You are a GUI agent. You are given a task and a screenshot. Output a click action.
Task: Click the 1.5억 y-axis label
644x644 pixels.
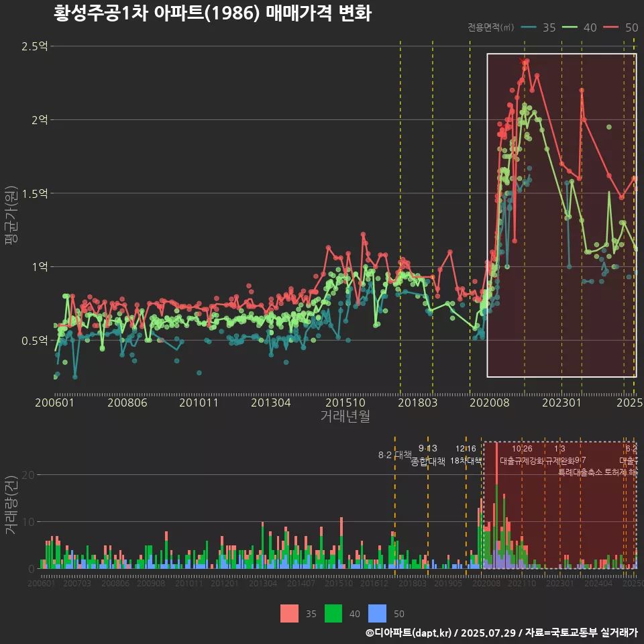point(35,193)
